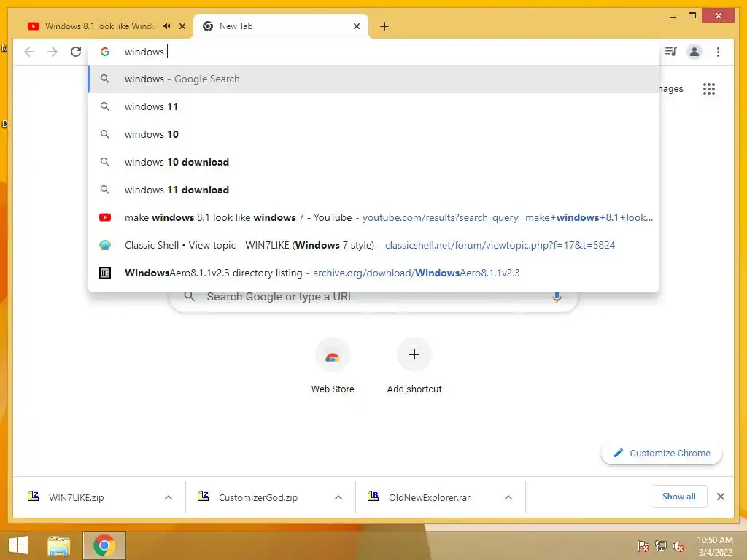Viewport: 747px width, 560px height.
Task: Click the YouTube icon in suggestion list
Action: pos(105,217)
